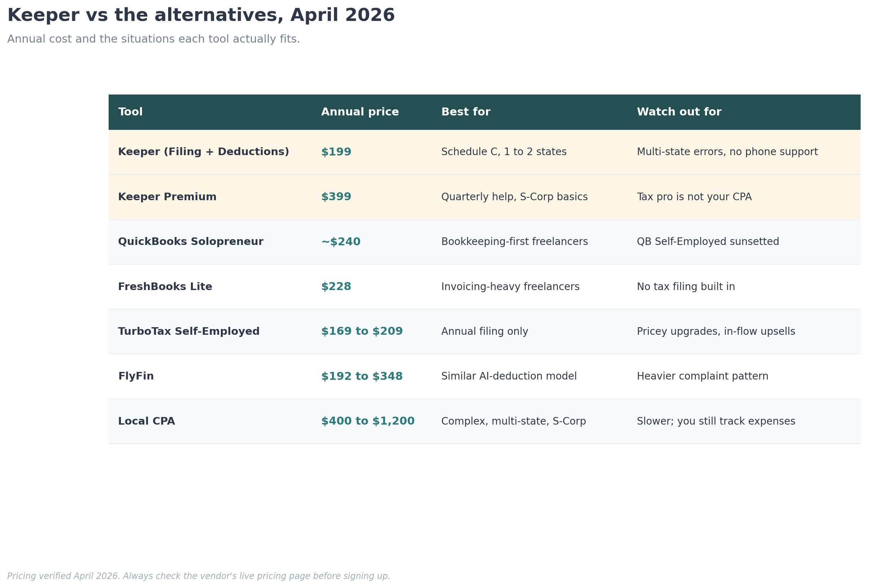Click the '$399' price cell
Viewport: 883px width, 588px height.
click(x=336, y=197)
